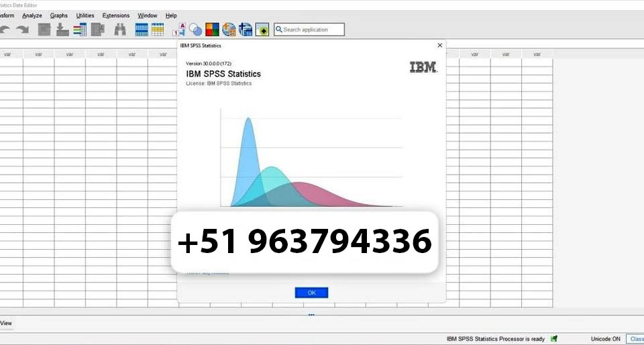Click the four-color squares toolbar icon
Screen dimensions: 644x345
click(212, 30)
